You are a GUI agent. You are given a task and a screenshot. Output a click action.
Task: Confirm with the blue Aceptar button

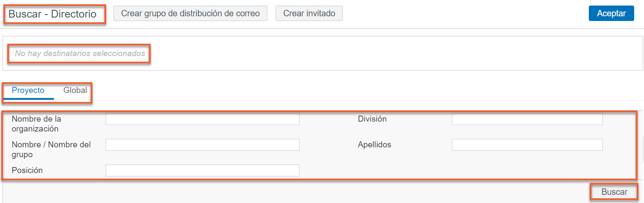pos(611,13)
